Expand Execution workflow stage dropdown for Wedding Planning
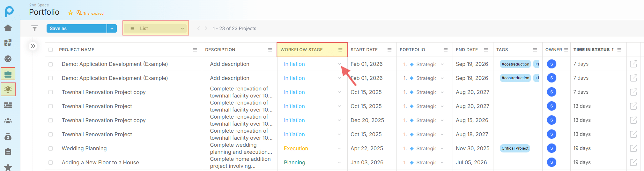The image size is (644, 171). tap(339, 148)
